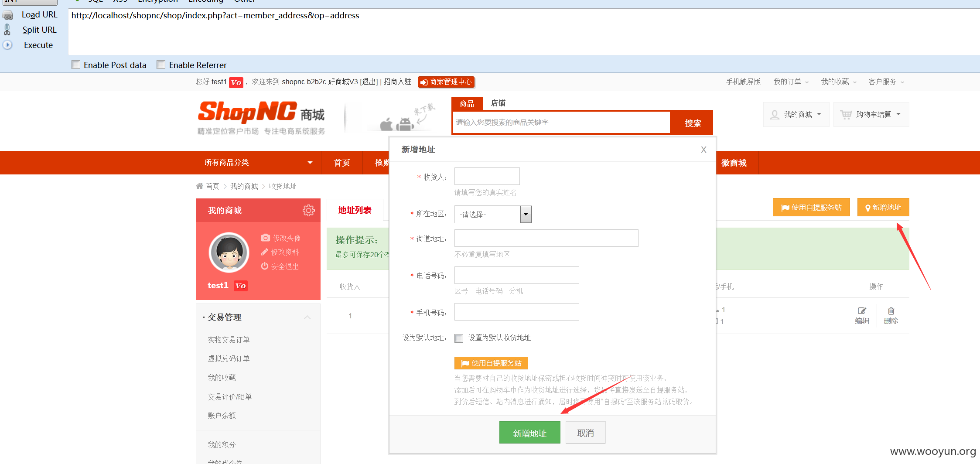Image resolution: width=980 pixels, height=464 pixels.
Task: Click into the 手机号码 input field
Action: click(x=516, y=312)
